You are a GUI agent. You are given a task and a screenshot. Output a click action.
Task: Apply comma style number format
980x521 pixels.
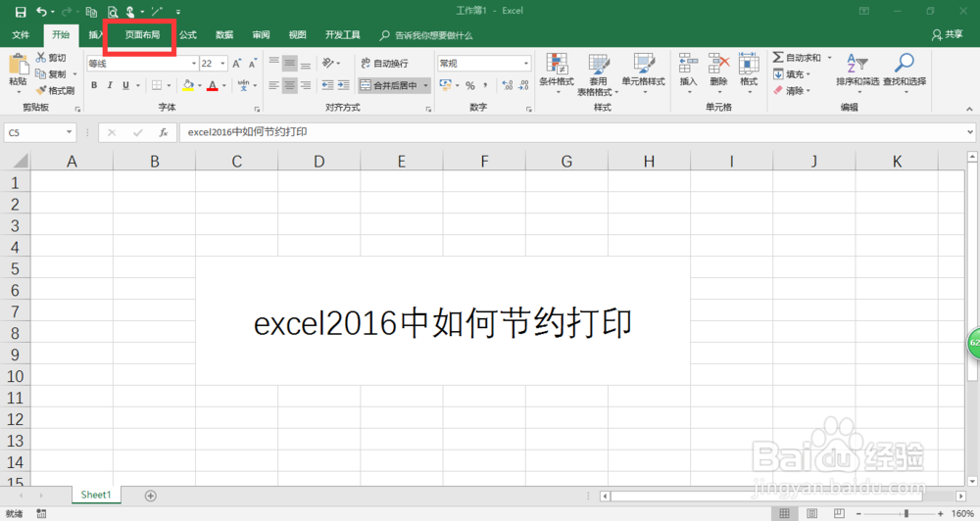tap(485, 85)
